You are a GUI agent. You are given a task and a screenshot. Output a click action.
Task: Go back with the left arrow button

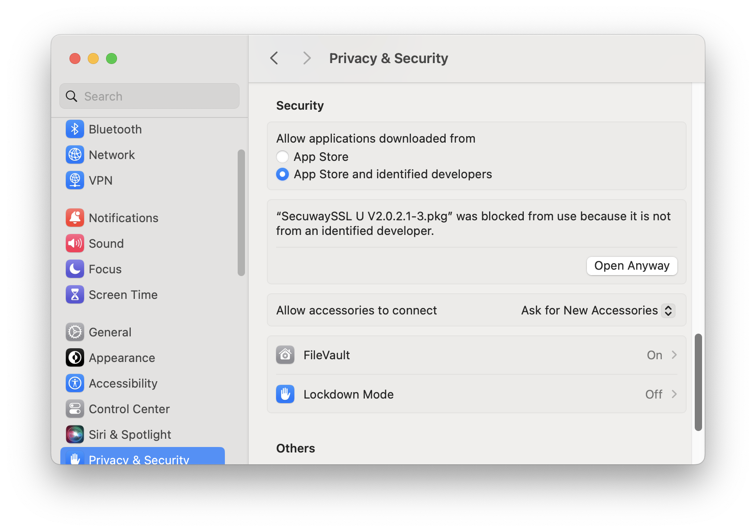(274, 59)
